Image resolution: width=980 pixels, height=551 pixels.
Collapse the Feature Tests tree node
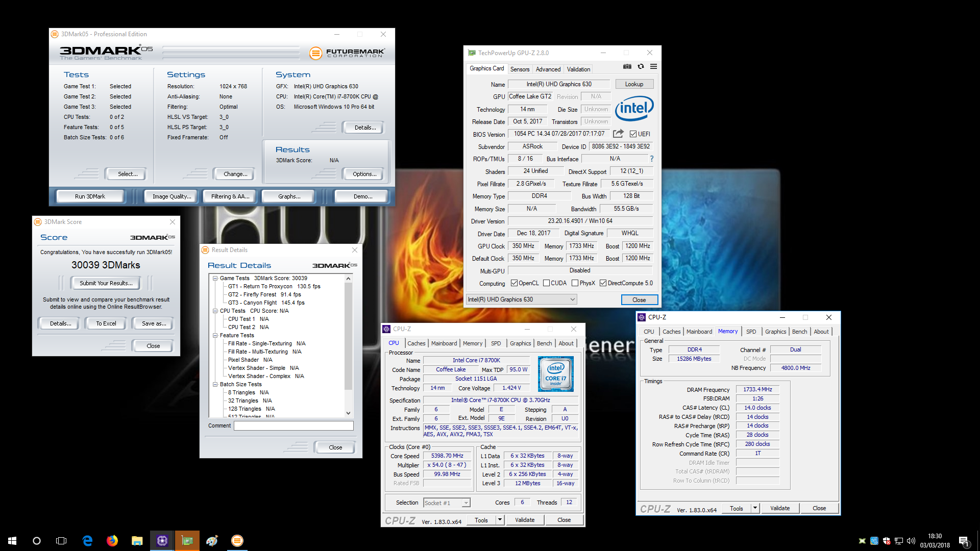tap(215, 336)
